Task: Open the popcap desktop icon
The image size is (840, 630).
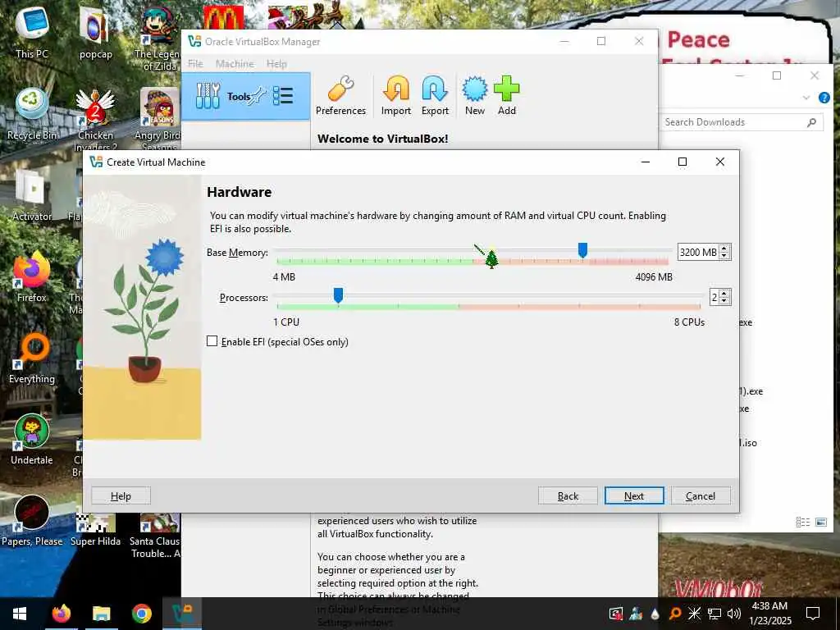Action: pyautogui.click(x=95, y=32)
